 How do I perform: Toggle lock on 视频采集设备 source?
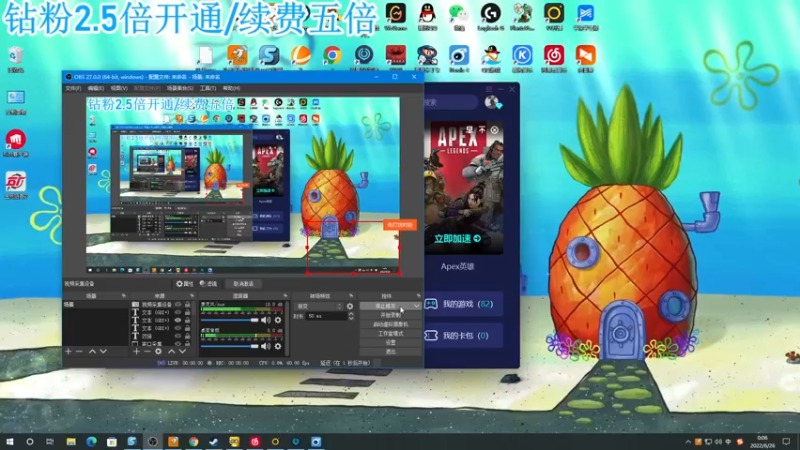pyautogui.click(x=188, y=305)
